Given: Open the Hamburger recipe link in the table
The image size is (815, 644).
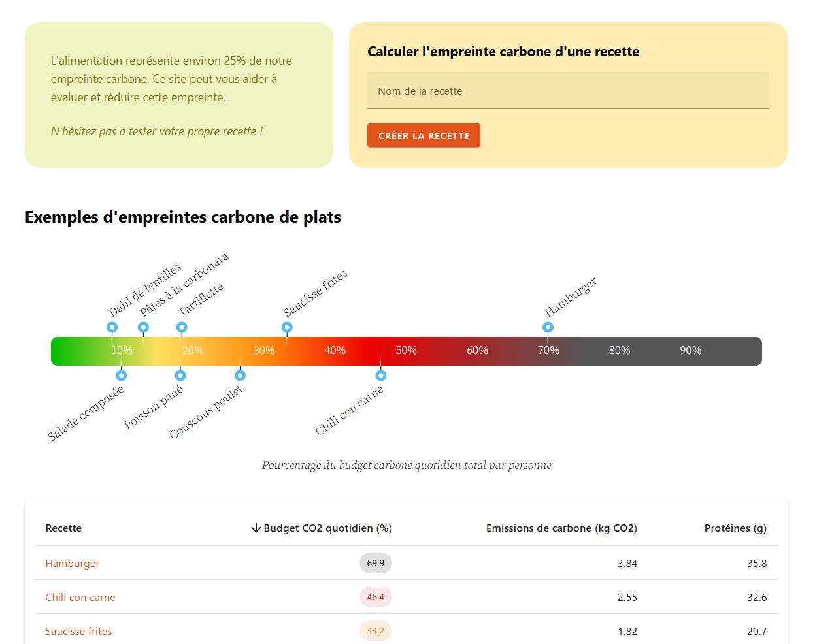Looking at the screenshot, I should (x=73, y=563).
